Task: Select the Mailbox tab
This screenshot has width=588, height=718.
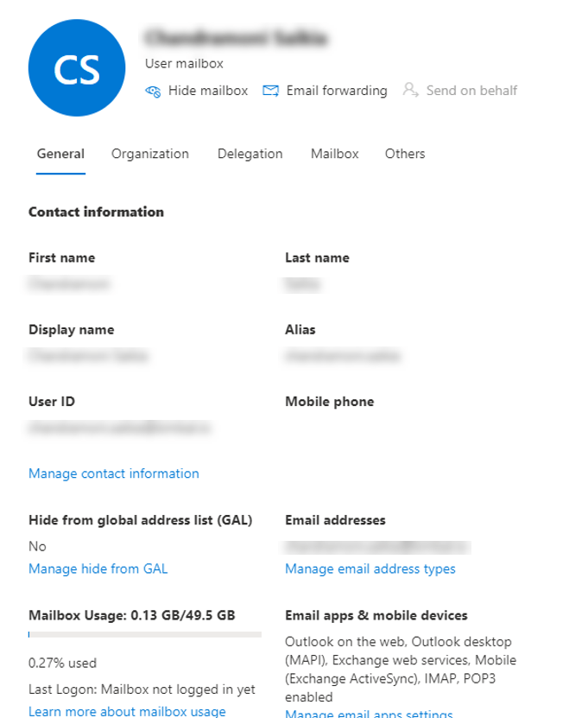Action: click(x=334, y=154)
